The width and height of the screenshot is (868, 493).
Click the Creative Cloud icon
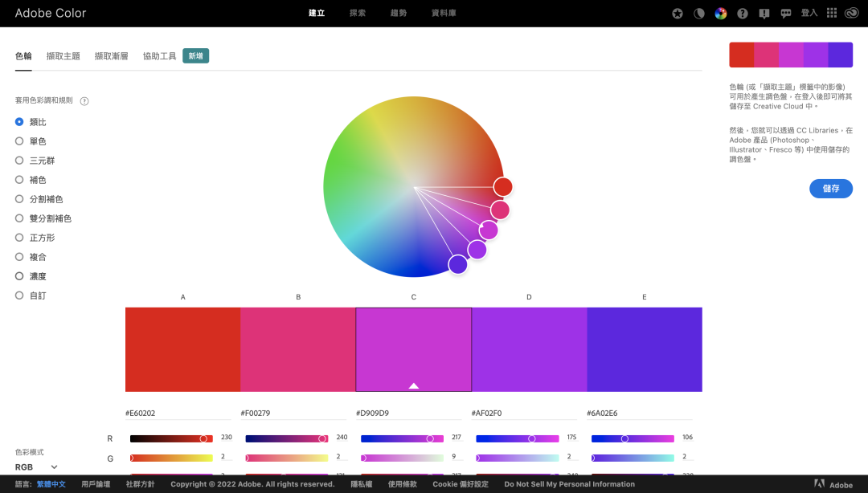pos(851,13)
